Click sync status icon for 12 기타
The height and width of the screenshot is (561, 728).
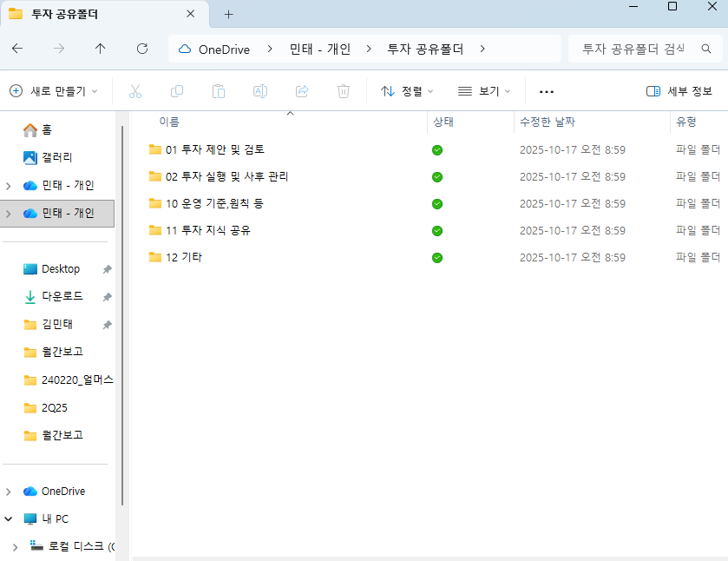coord(437,258)
